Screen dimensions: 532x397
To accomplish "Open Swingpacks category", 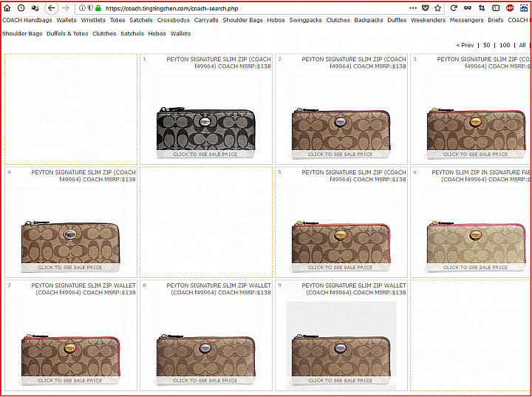I will pyautogui.click(x=305, y=20).
